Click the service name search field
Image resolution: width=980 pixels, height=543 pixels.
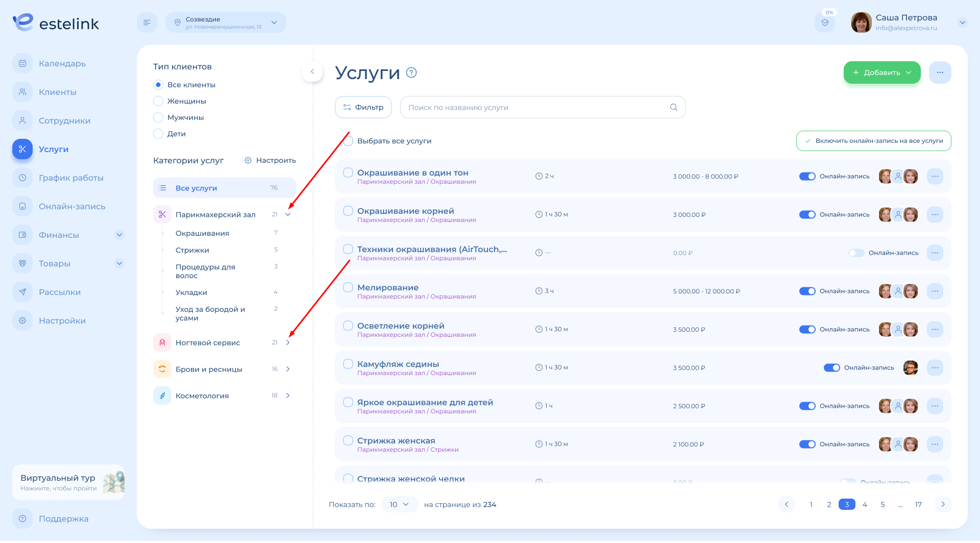coord(536,107)
